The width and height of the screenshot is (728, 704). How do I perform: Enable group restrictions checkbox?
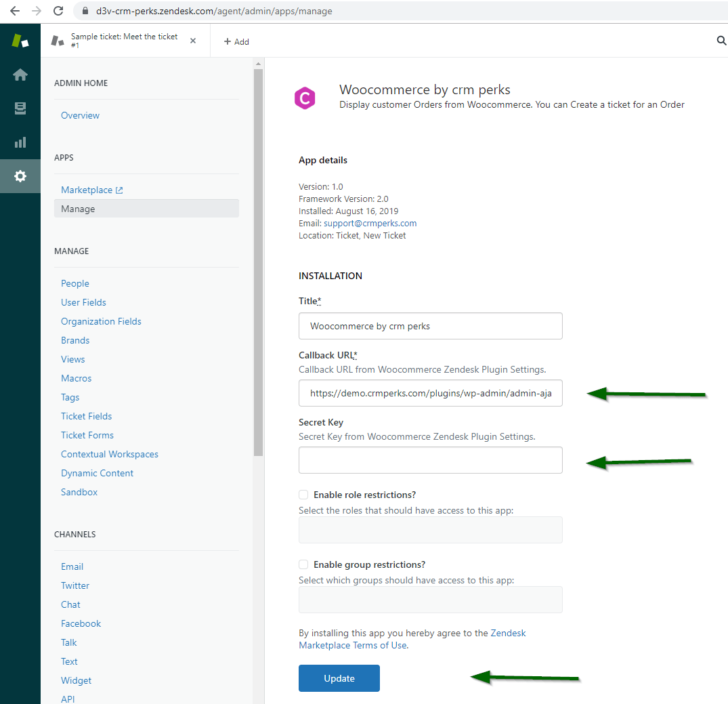coord(303,564)
